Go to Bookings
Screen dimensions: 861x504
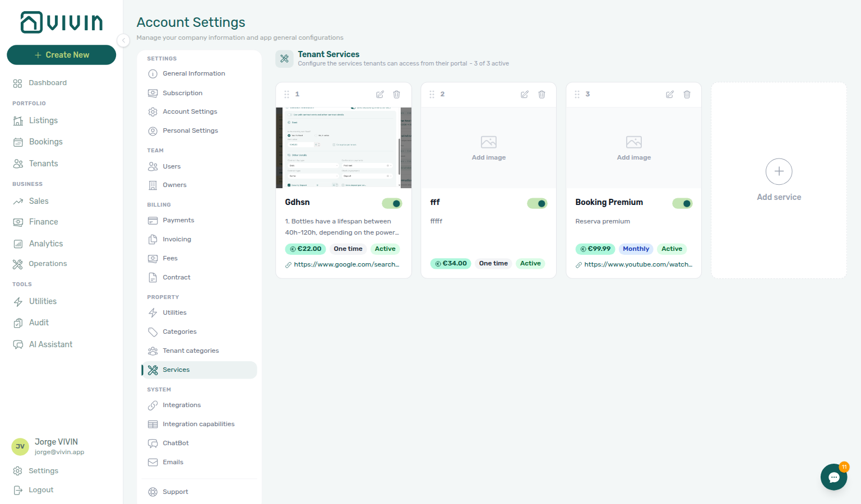point(45,142)
